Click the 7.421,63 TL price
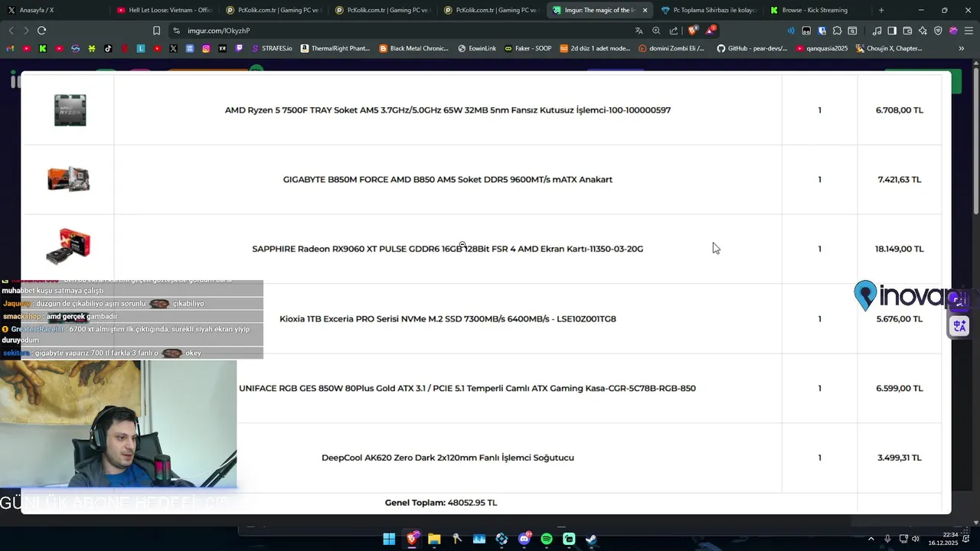The image size is (980, 551). (x=900, y=179)
